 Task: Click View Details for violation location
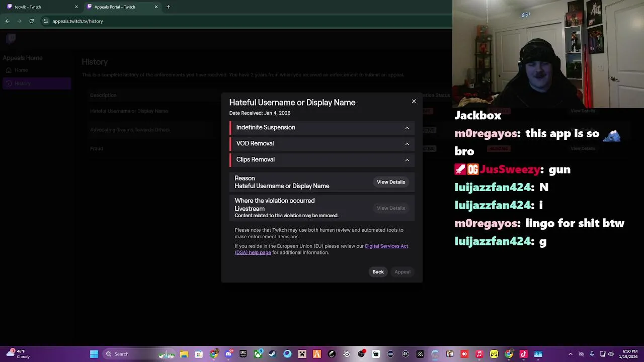click(x=391, y=208)
